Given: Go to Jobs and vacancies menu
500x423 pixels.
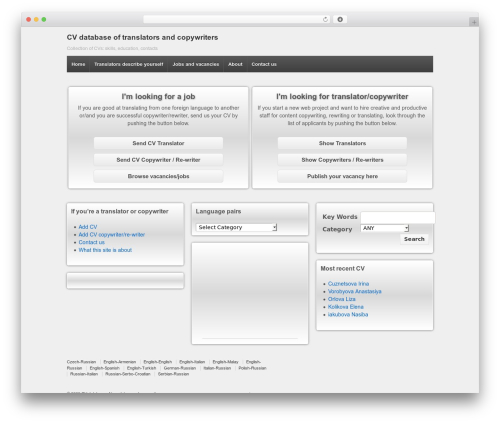Looking at the screenshot, I should (196, 64).
